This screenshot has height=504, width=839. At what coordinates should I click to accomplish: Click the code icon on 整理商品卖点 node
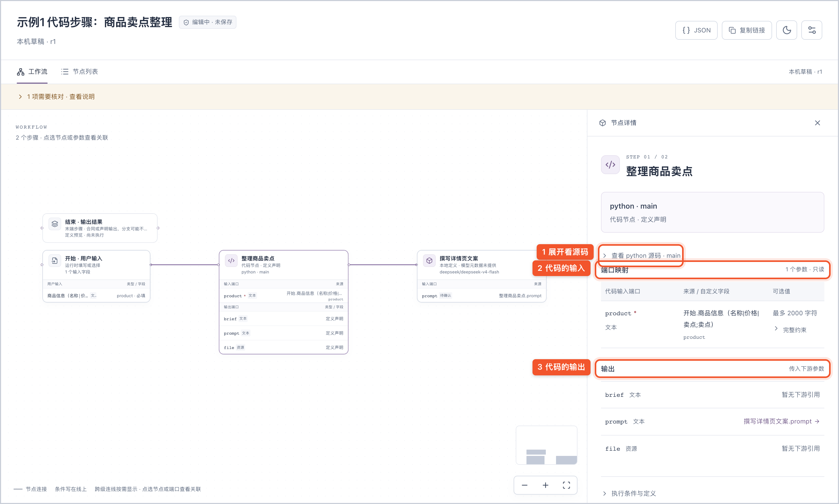pos(231,260)
